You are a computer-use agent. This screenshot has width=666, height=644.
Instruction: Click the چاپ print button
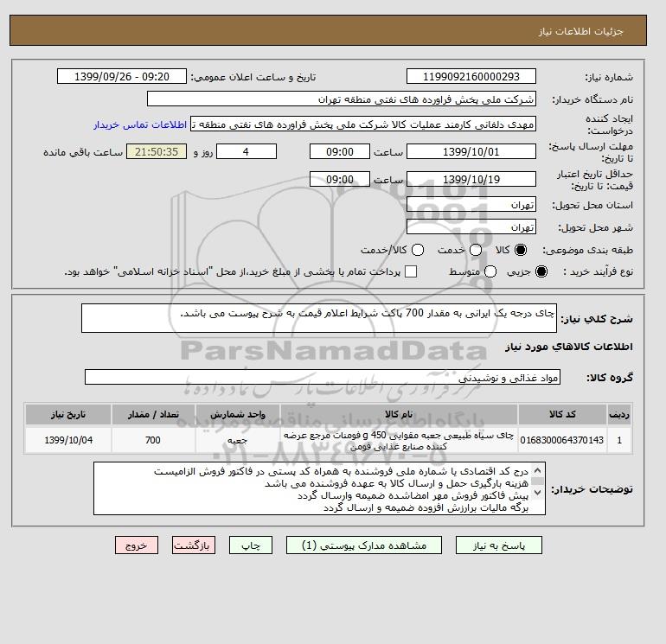(251, 545)
